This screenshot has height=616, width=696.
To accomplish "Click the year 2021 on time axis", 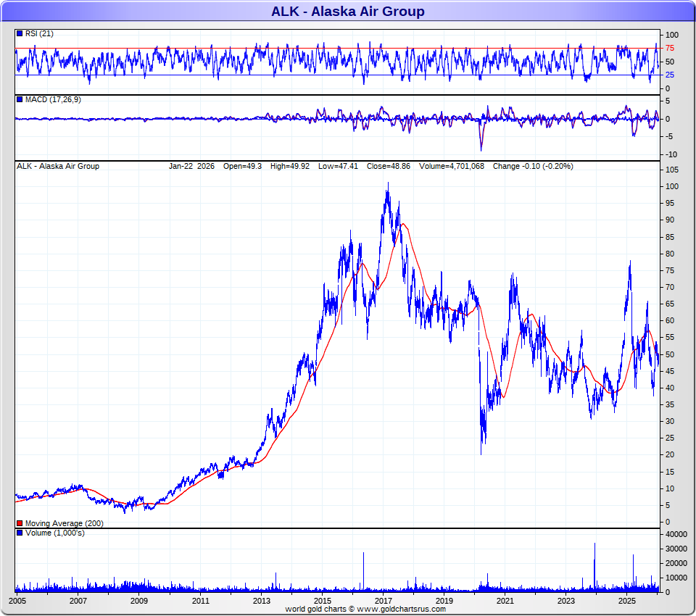I will coord(505,601).
